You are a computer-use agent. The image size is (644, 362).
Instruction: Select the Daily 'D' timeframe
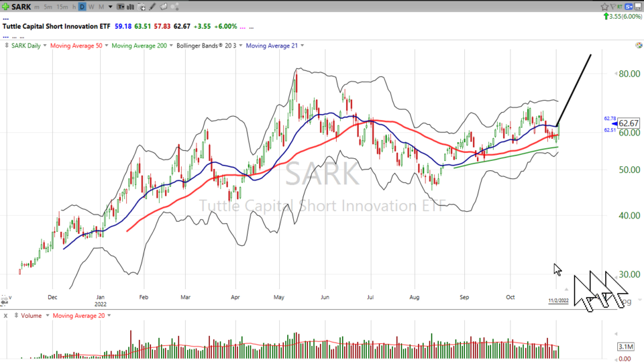point(82,7)
